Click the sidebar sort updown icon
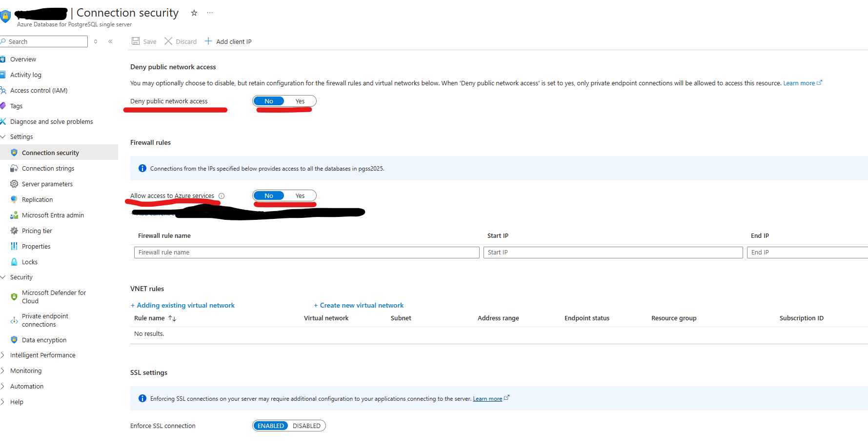 tap(96, 41)
